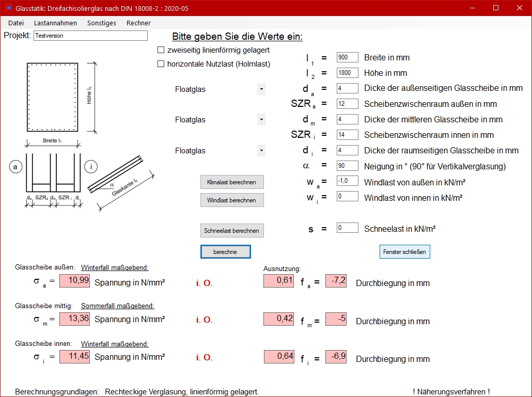
Task: Focus the SZR i spacing field
Action: tap(348, 135)
